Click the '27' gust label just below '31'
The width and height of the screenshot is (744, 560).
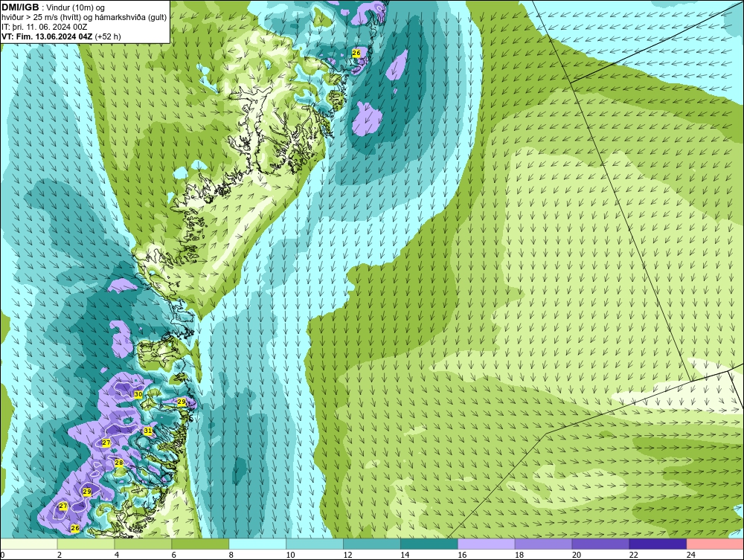click(x=106, y=442)
